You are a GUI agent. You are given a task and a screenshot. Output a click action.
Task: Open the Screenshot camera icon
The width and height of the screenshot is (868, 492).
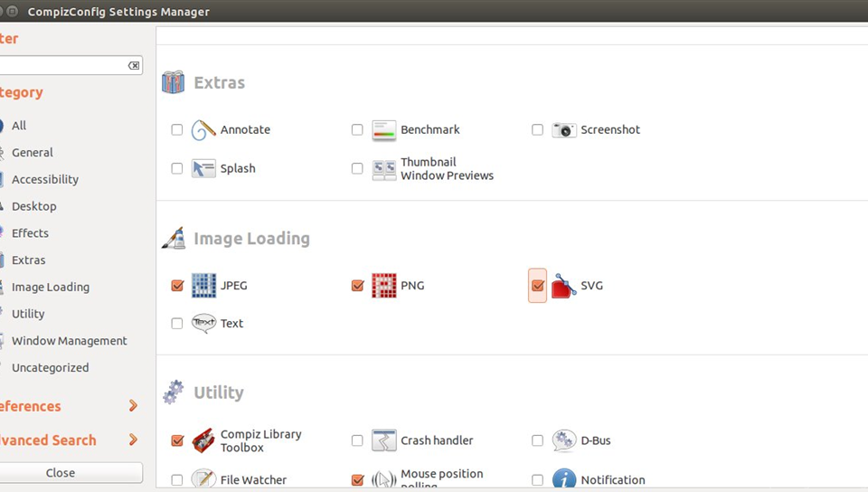pyautogui.click(x=564, y=130)
